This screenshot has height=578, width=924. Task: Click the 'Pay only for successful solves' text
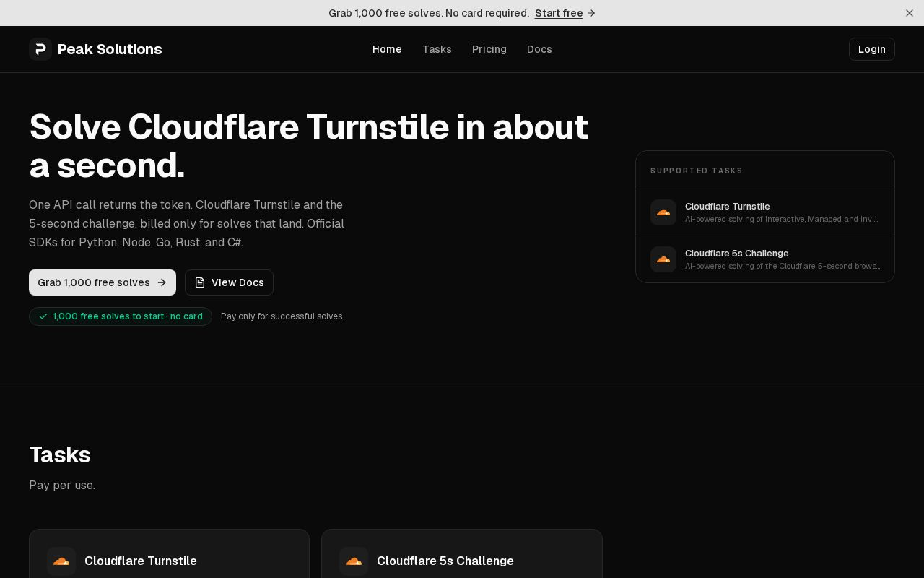click(282, 316)
